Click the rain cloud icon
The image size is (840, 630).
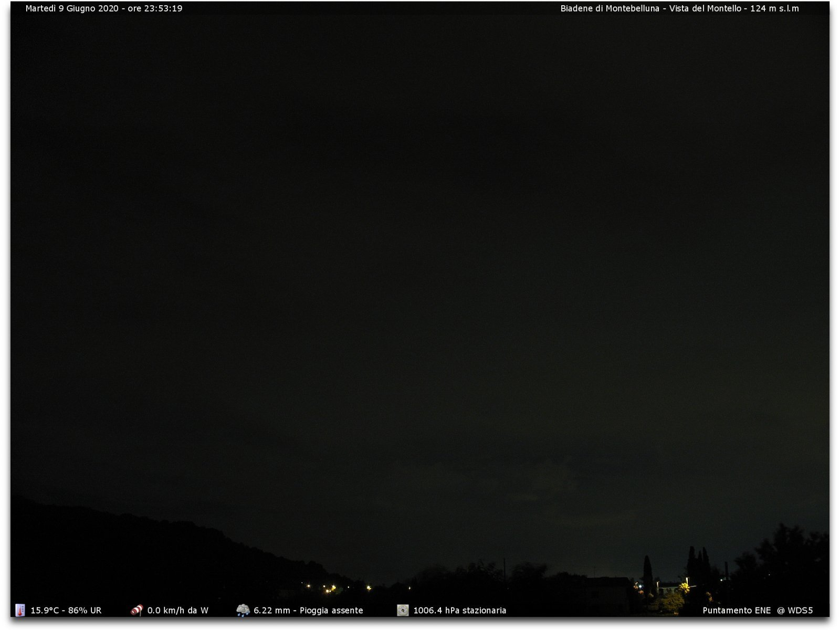click(243, 610)
